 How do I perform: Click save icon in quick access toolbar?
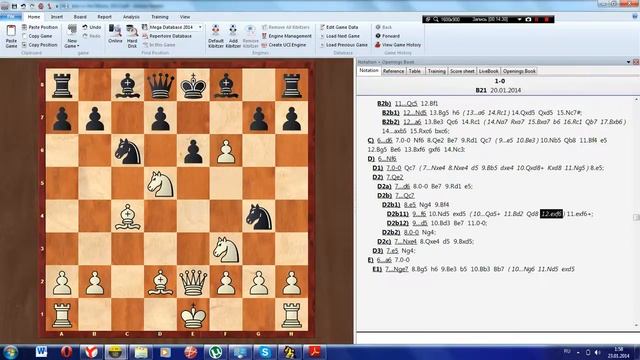[x=14, y=6]
